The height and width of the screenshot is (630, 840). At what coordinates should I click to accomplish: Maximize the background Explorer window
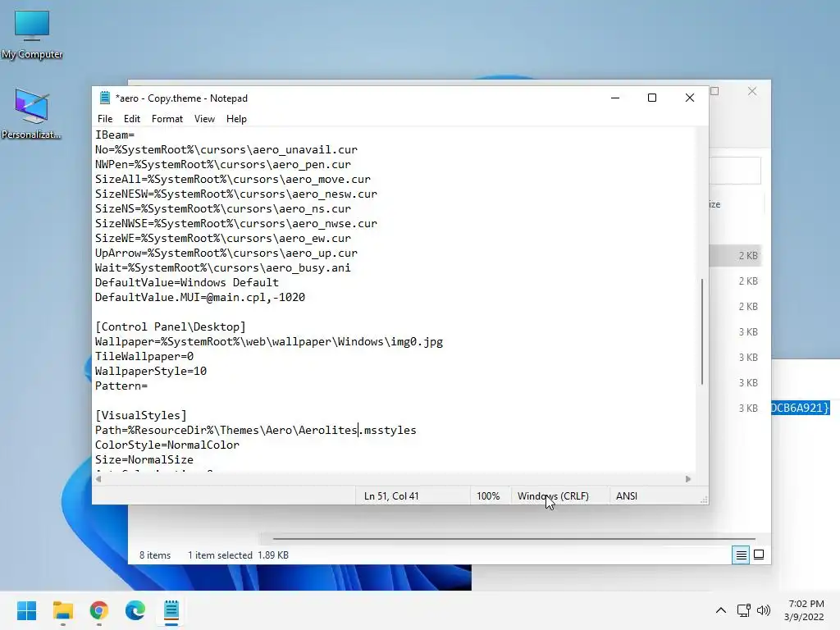(714, 91)
